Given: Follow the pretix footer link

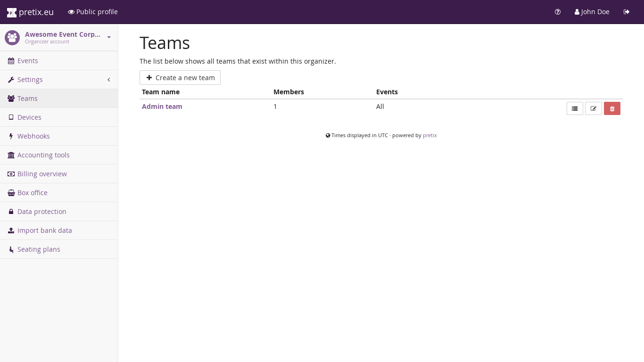Looking at the screenshot, I should click(429, 135).
